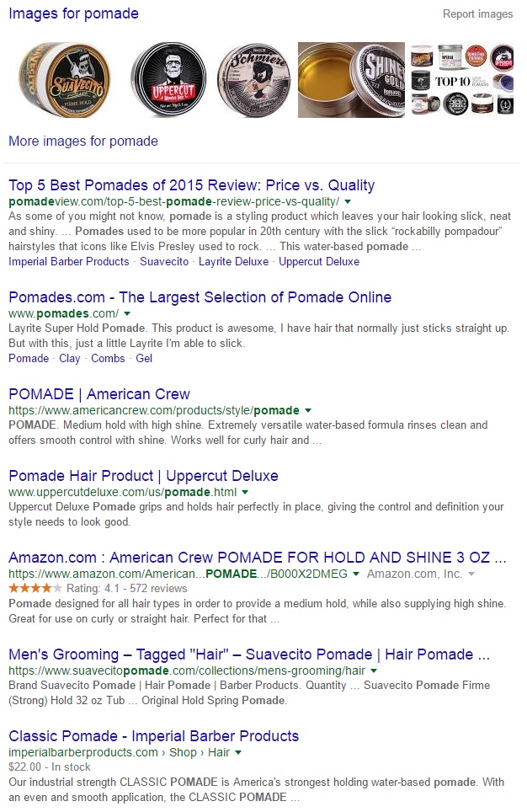The height and width of the screenshot is (812, 527).
Task: Open Classic Pomade - Imperial Barber Products
Action: [x=154, y=736]
